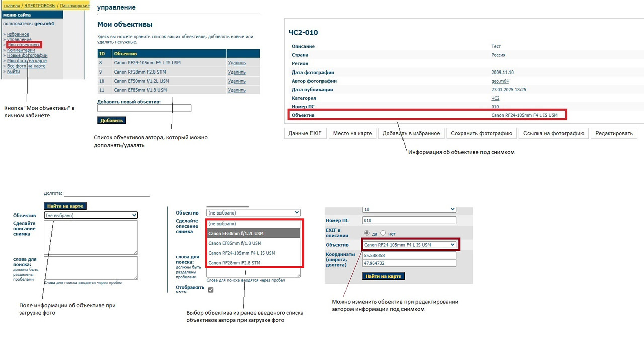
Task: Expand the lens dropdown on the upload form under 'долгота'
Action: [x=91, y=215]
